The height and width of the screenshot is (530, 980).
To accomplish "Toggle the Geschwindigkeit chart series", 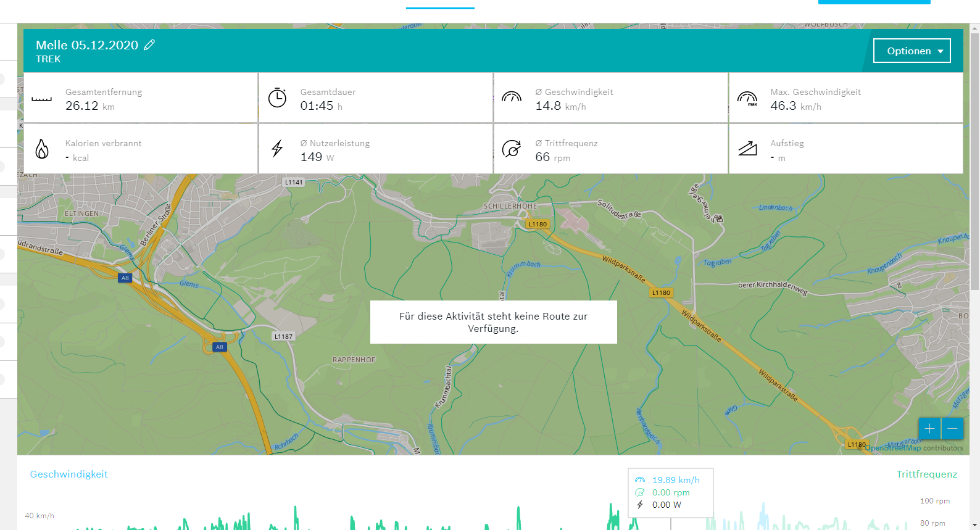I will coord(69,474).
